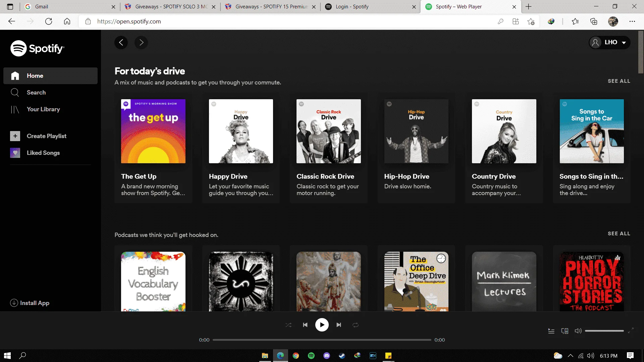This screenshot has width=644, height=362.
Task: Open the play queue icon
Action: pos(551,331)
